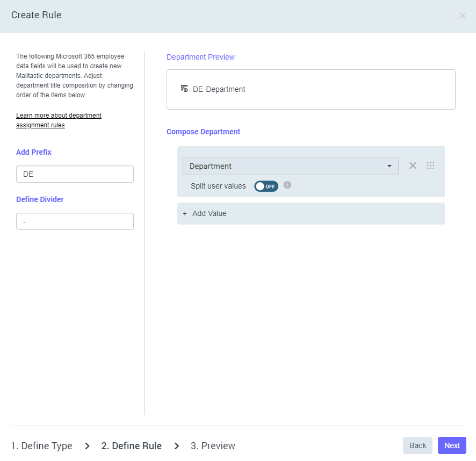Open the Department value dropdown
Image resolution: width=476 pixels, height=461 pixels.
[290, 166]
